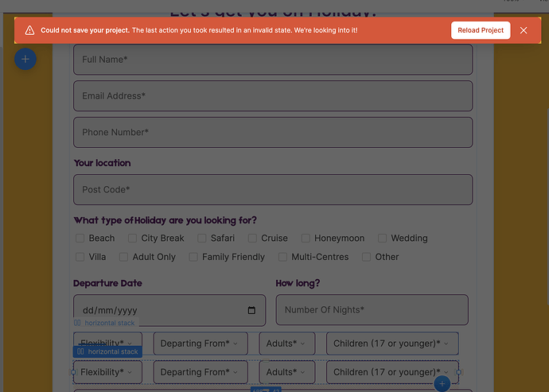Expand the top-row Adults dropdown
Image resolution: width=549 pixels, height=392 pixels.
coord(286,343)
